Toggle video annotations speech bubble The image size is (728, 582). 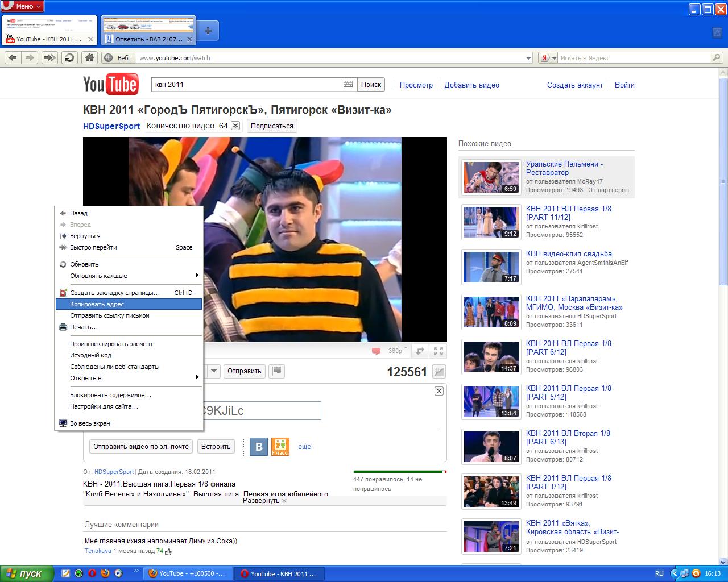tap(376, 351)
